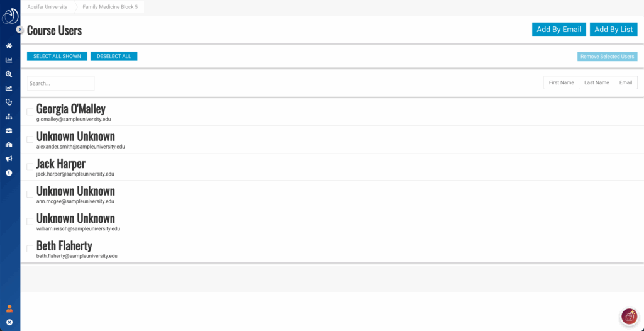This screenshot has height=331, width=644.
Task: Open the sitemap hierarchy icon
Action: point(9,116)
